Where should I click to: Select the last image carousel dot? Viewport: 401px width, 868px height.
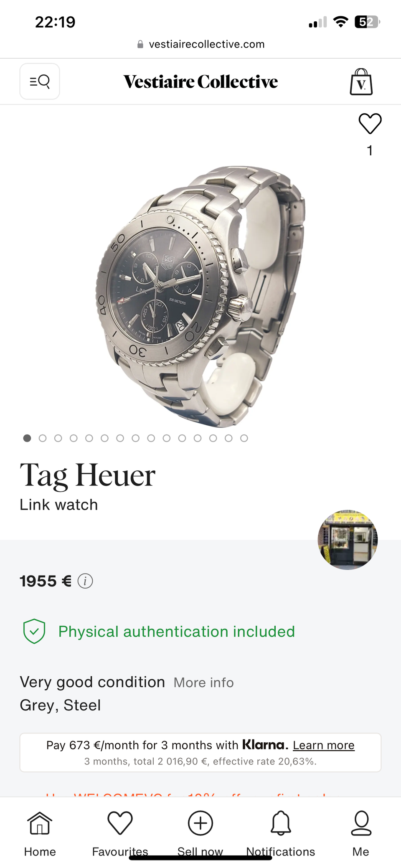tap(244, 438)
